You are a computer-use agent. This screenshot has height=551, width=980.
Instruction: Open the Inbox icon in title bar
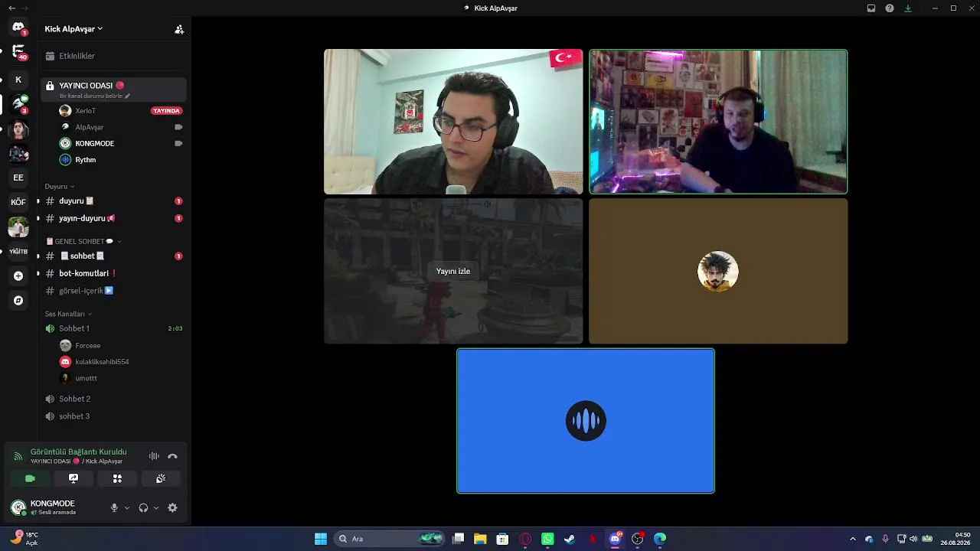[871, 8]
